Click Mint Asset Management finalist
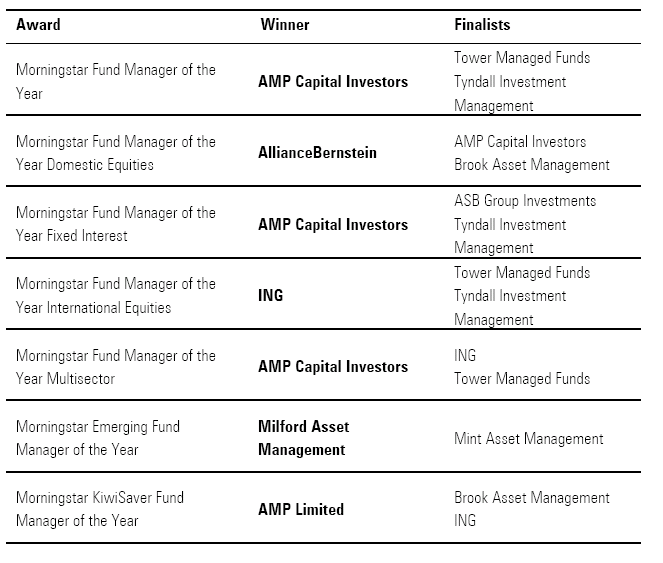This screenshot has width=663, height=563. 529,438
